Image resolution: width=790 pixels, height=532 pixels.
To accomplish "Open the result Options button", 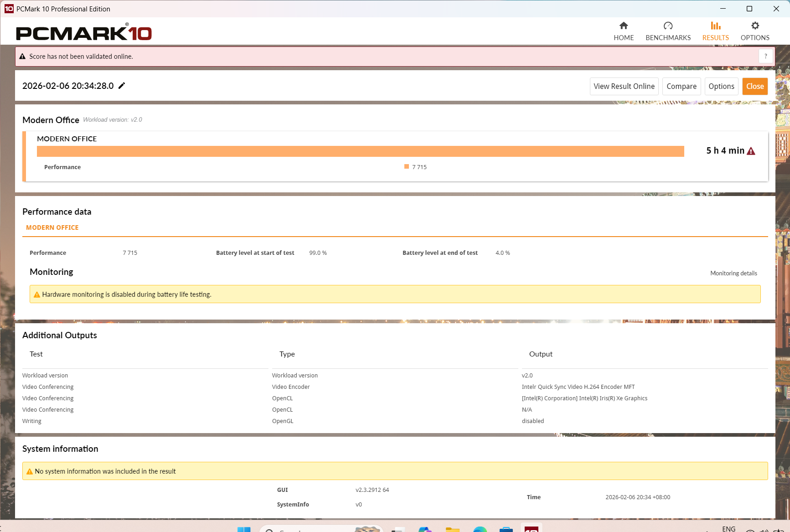I will (x=721, y=86).
